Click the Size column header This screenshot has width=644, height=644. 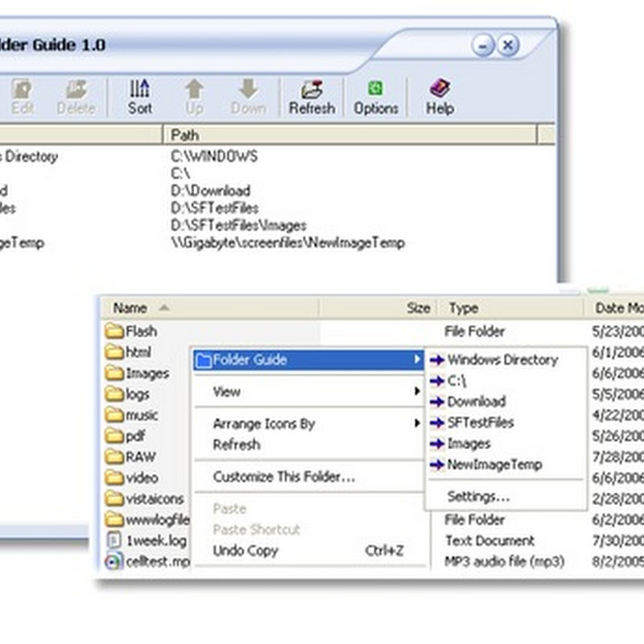tap(378, 308)
